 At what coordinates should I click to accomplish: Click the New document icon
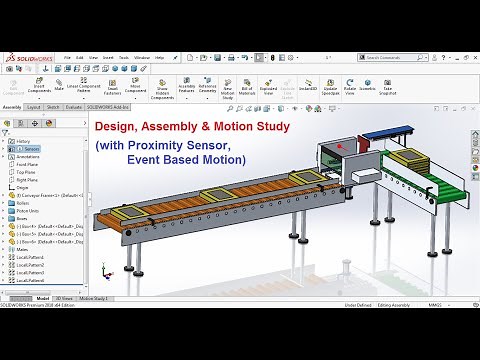click(190, 58)
